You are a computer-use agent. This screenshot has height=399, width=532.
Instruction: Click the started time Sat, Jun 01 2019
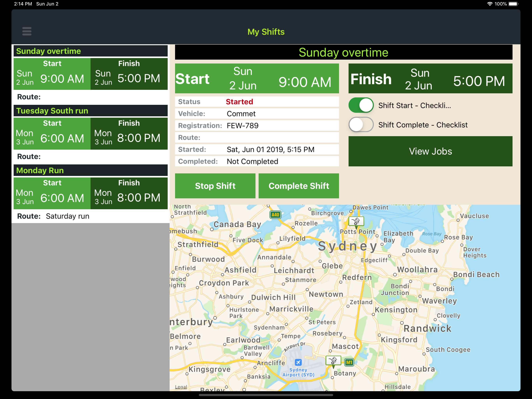pyautogui.click(x=270, y=149)
